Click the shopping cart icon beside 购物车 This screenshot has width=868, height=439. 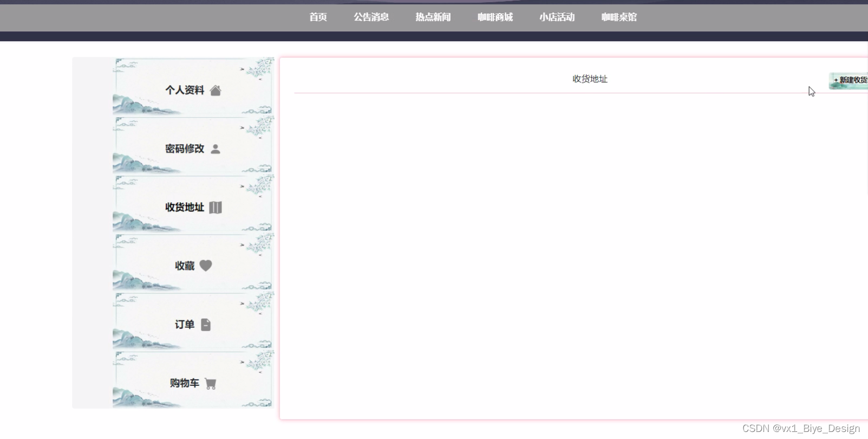[211, 384]
